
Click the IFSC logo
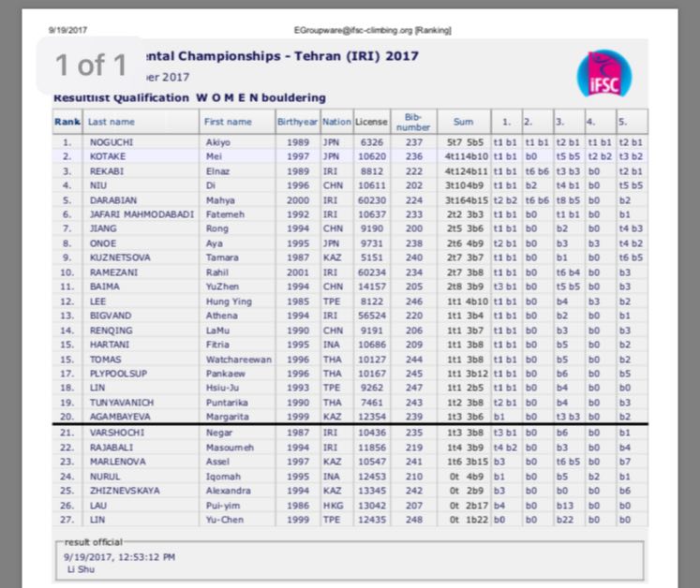(x=604, y=74)
